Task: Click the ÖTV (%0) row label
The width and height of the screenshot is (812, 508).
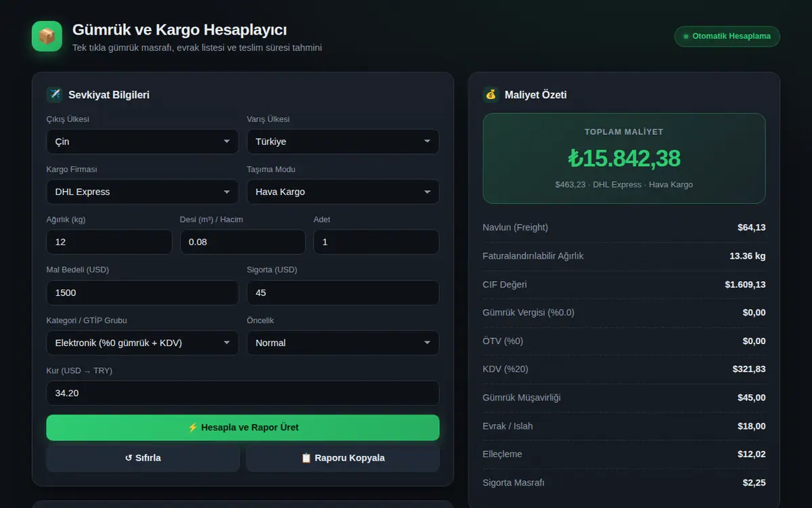Action: click(x=503, y=341)
